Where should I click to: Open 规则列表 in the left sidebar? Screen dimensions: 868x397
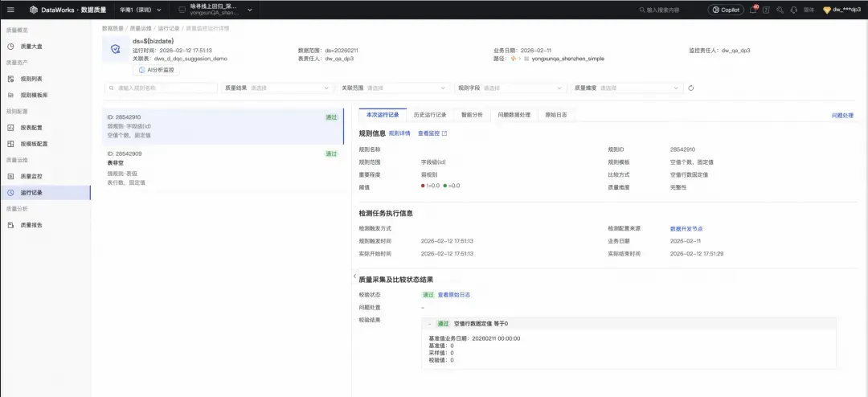tap(45, 80)
